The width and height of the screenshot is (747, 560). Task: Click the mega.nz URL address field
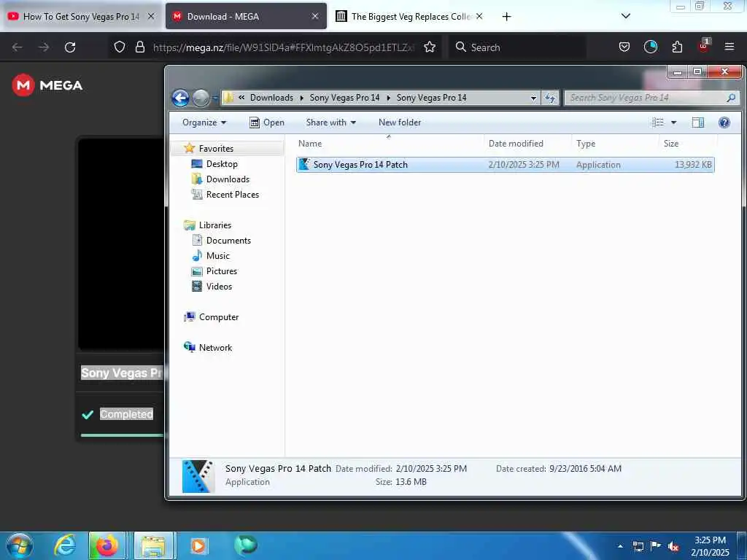click(x=284, y=47)
